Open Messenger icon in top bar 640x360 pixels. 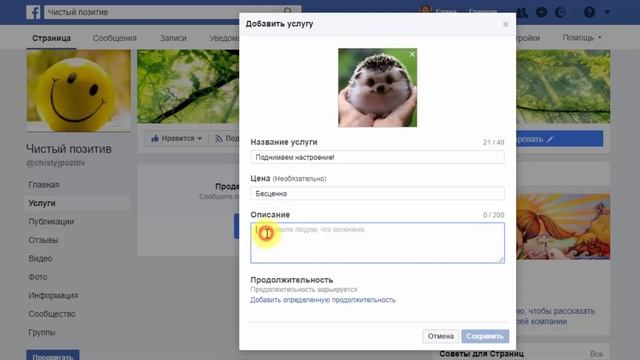click(x=541, y=12)
